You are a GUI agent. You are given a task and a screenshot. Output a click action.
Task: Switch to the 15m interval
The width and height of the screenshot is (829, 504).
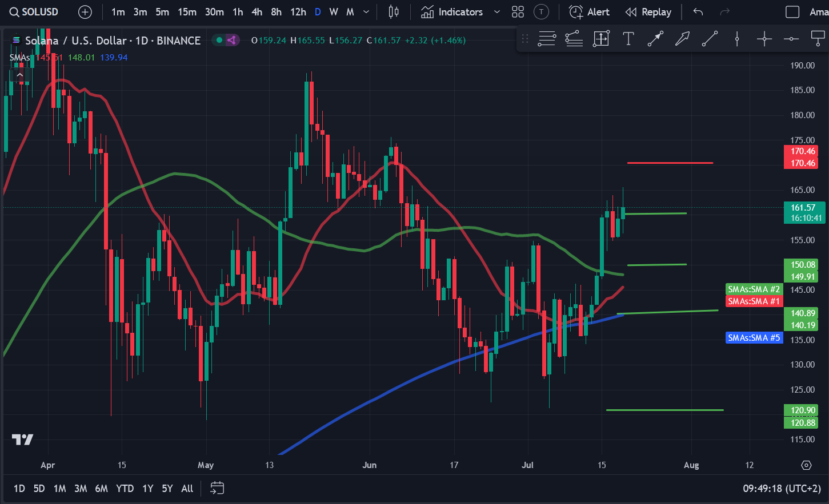[x=187, y=11]
